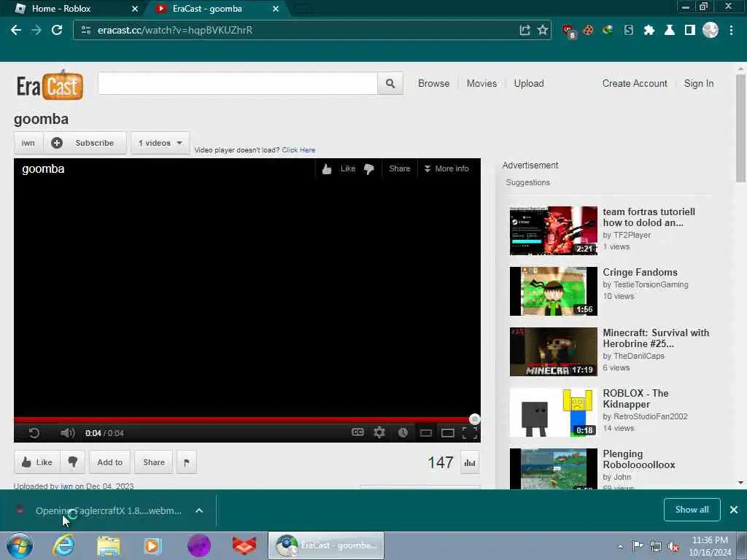This screenshot has width=747, height=560.
Task: Seek the video progress bar handle
Action: coord(474,419)
